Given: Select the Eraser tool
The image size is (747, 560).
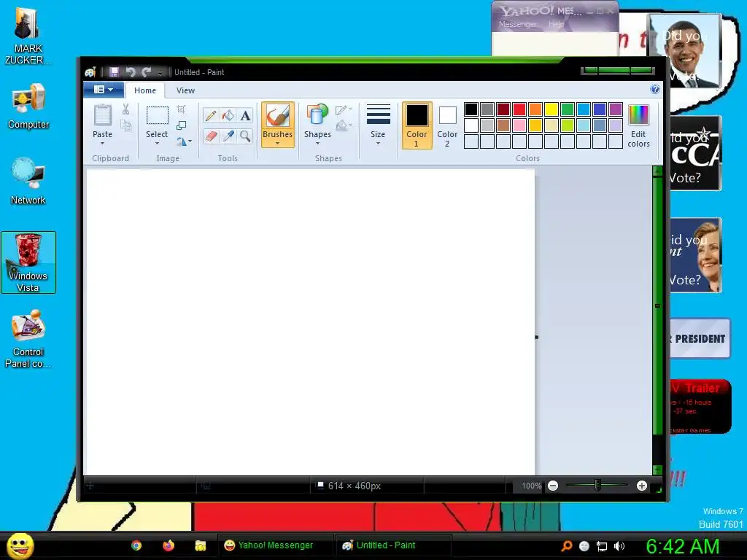Looking at the screenshot, I should 211,136.
